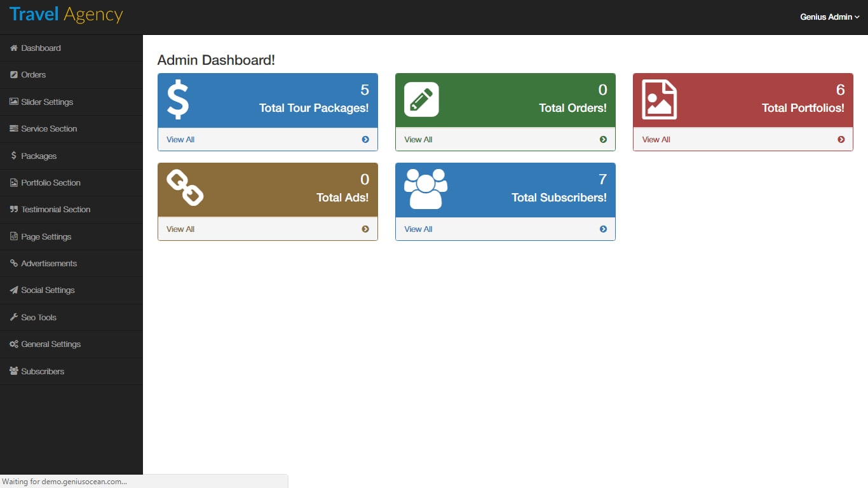Open the Genius Admin dropdown

tap(829, 17)
